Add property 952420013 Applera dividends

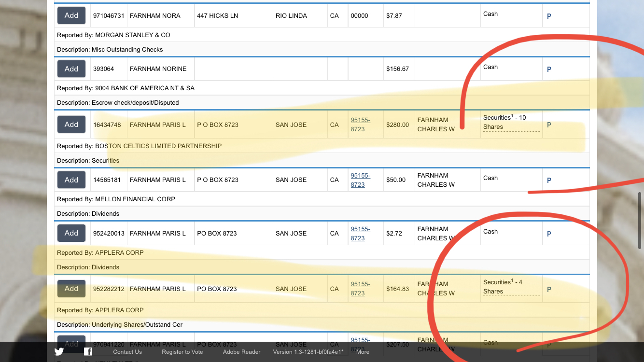pos(71,233)
